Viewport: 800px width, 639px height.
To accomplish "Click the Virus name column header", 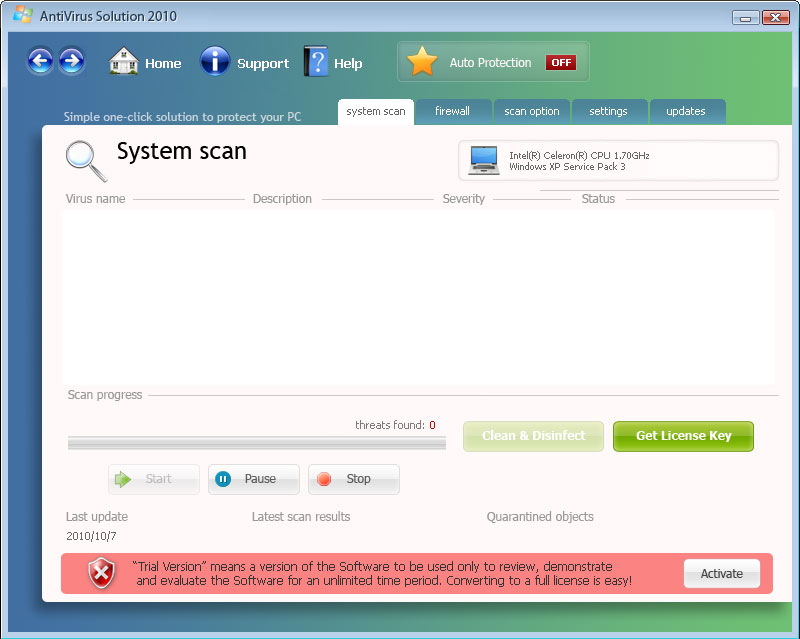I will [x=95, y=199].
